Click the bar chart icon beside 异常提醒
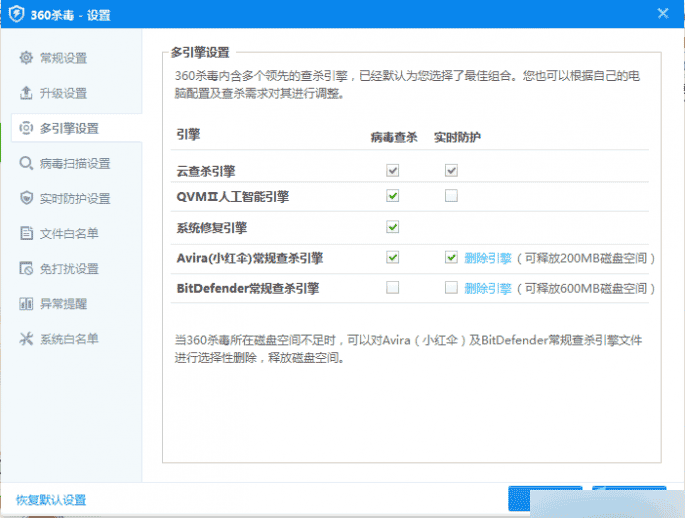 (26, 303)
